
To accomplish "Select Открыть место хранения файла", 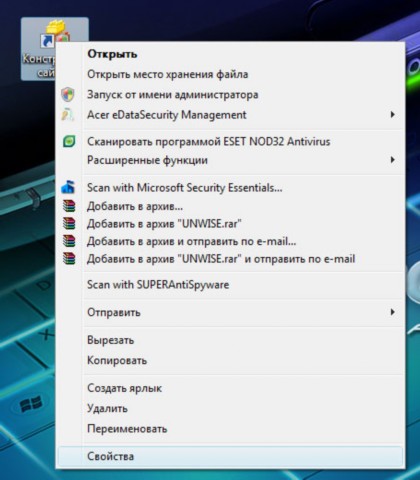I will 230,74.
